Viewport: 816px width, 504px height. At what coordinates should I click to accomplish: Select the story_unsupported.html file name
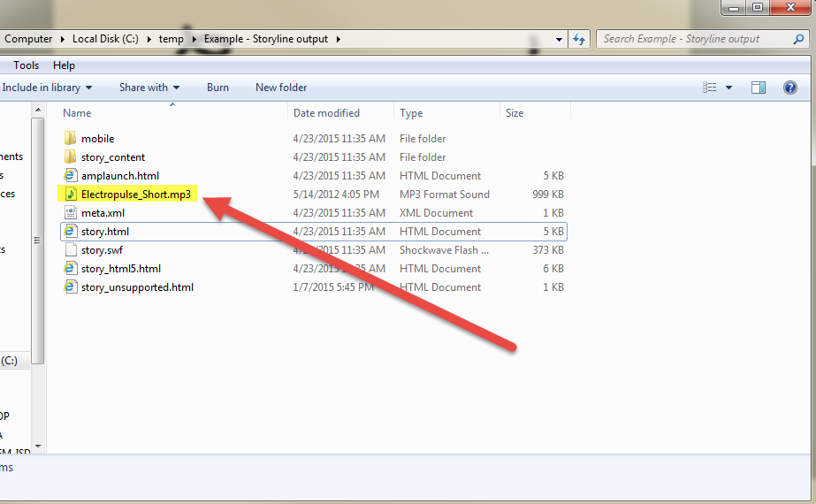click(137, 287)
